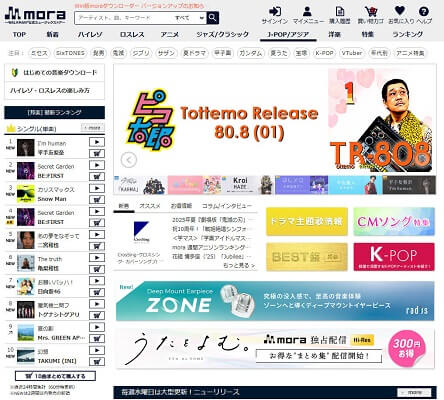Go to the TOP tab
This screenshot has height=400, width=444.
(19, 34)
